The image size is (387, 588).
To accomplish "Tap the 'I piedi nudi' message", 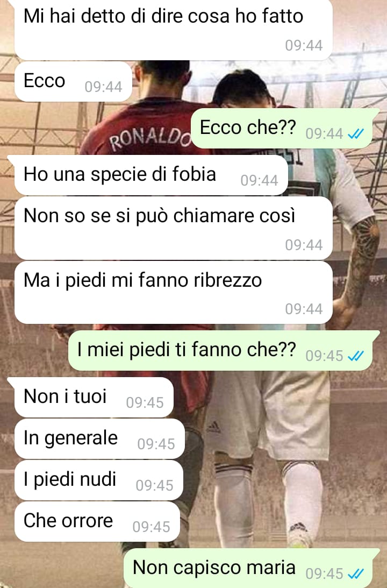I will click(98, 480).
